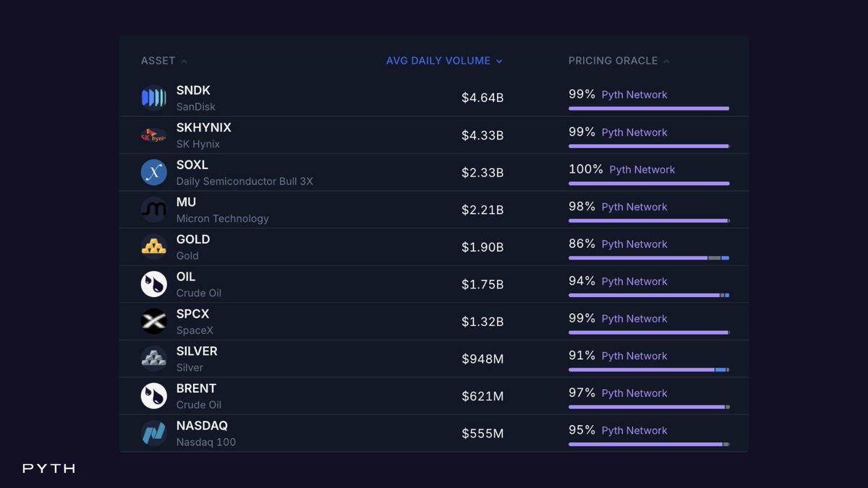Image resolution: width=868 pixels, height=488 pixels.
Task: Open the GOLD bars icon
Action: [153, 247]
